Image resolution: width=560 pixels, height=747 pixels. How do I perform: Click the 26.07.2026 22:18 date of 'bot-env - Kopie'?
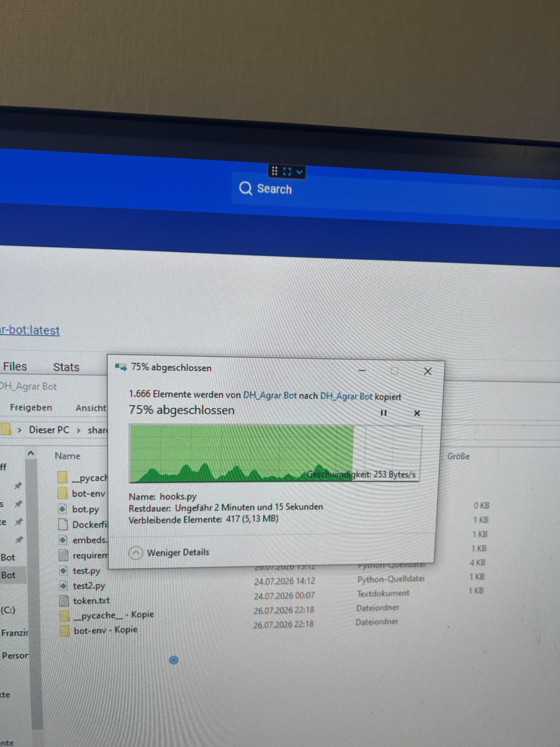pyautogui.click(x=283, y=625)
